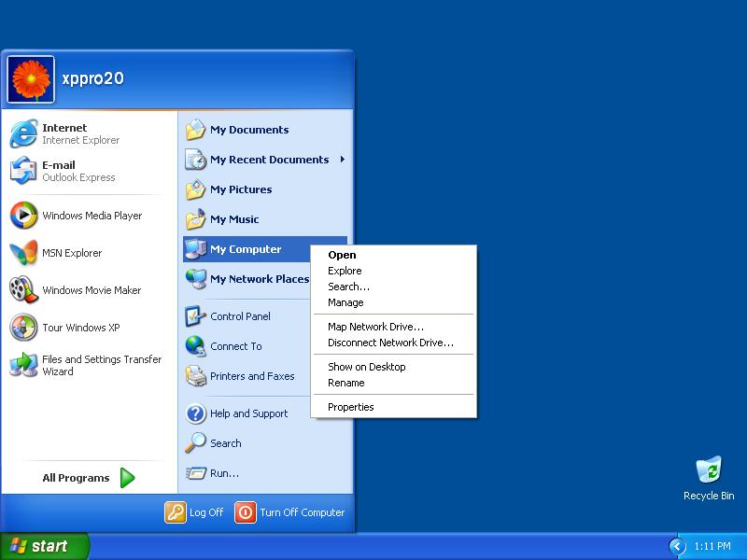This screenshot has width=747, height=560.
Task: Click the Tour Windows XP label
Action: pyautogui.click(x=81, y=328)
